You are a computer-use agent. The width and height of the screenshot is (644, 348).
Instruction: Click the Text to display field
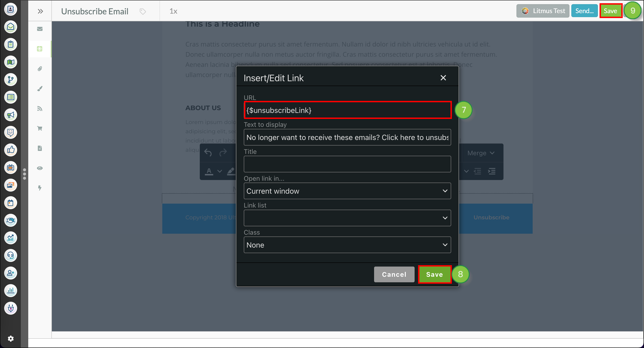point(347,137)
